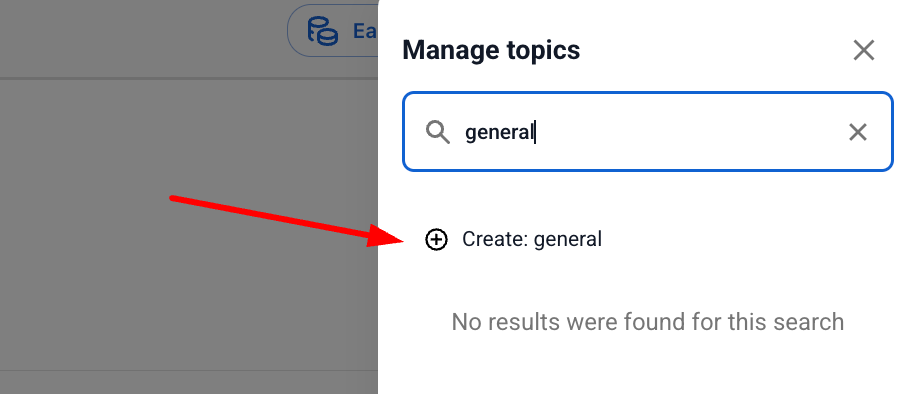Image resolution: width=914 pixels, height=394 pixels.
Task: Focus the topics search input field
Action: point(648,132)
